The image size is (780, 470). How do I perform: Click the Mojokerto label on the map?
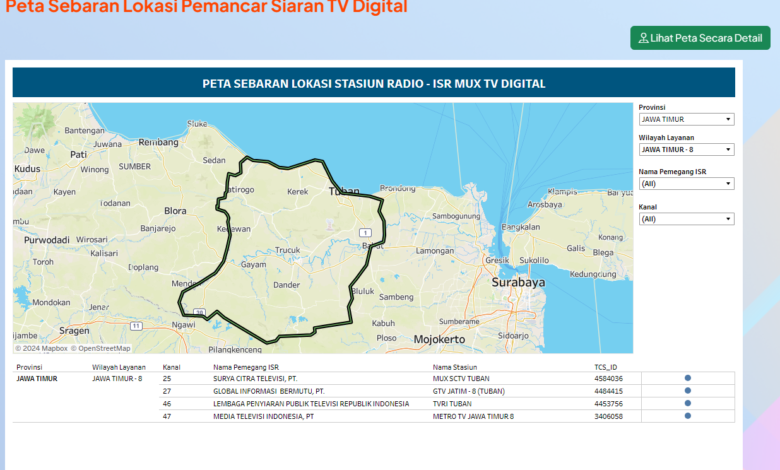click(x=439, y=339)
